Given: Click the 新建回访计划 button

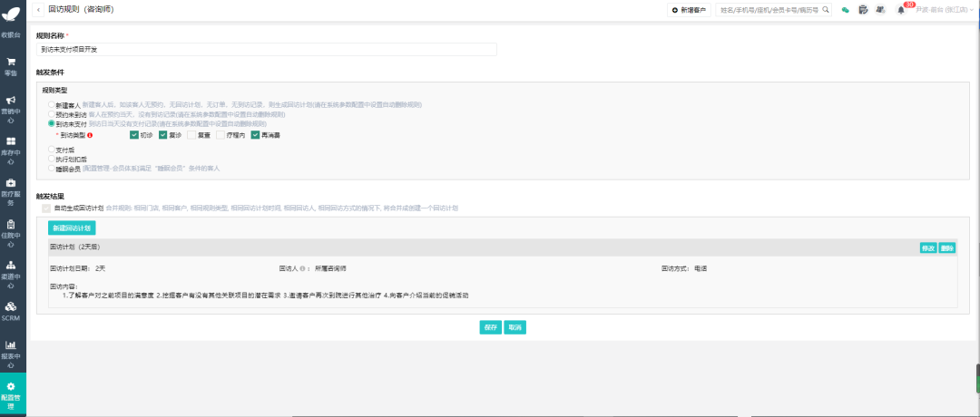Looking at the screenshot, I should (x=72, y=228).
